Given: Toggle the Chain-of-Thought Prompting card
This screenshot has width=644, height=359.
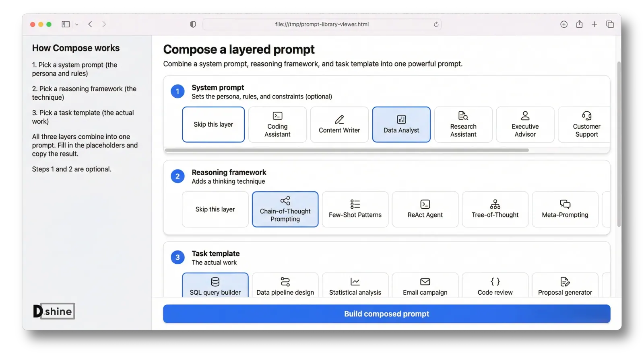Looking at the screenshot, I should coord(285,209).
